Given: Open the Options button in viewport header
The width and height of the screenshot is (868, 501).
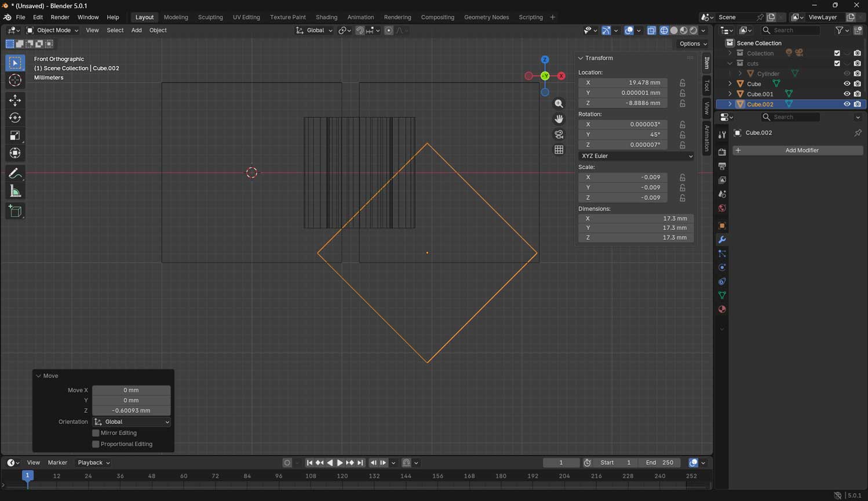Looking at the screenshot, I should (x=693, y=43).
